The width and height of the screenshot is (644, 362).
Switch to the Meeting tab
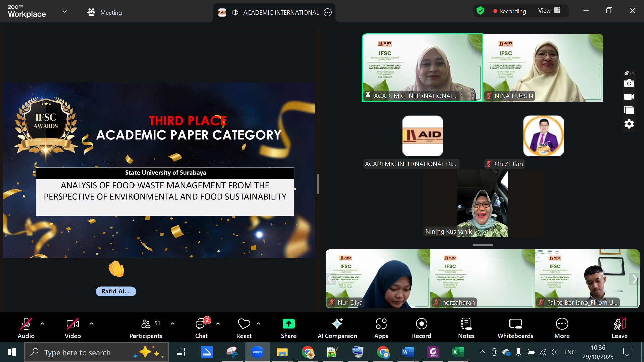coord(105,12)
